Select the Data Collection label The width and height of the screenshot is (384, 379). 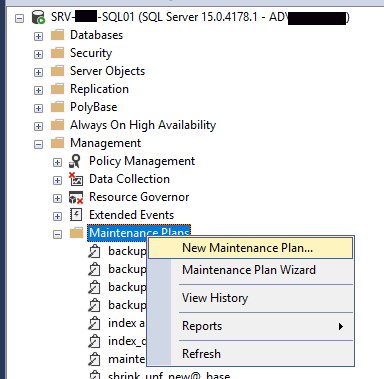click(129, 179)
